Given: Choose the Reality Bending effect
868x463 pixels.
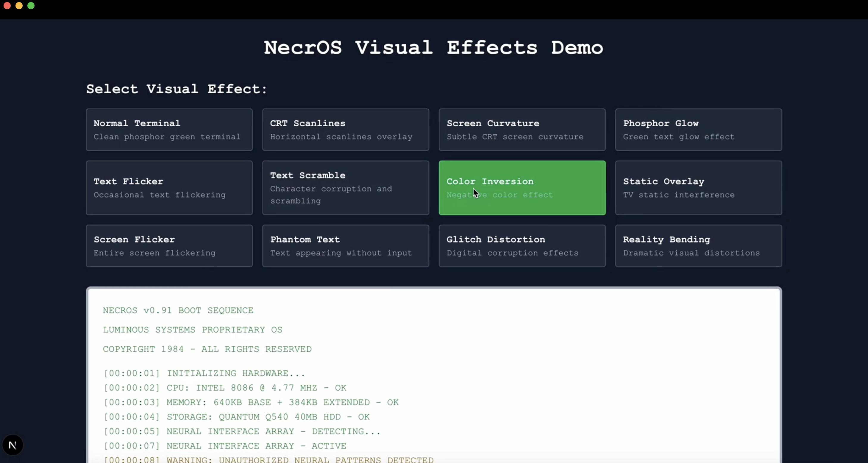Looking at the screenshot, I should [x=698, y=246].
